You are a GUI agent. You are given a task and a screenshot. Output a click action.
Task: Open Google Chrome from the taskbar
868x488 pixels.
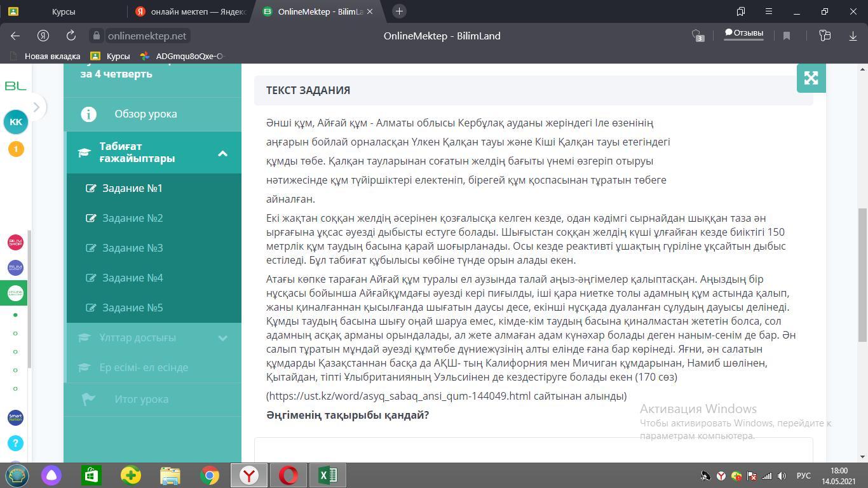click(x=210, y=475)
